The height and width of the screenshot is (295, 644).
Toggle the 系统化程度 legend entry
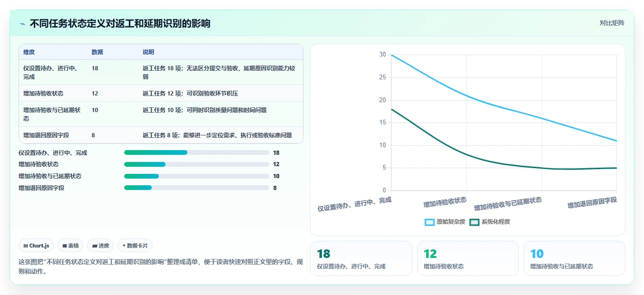tap(489, 222)
